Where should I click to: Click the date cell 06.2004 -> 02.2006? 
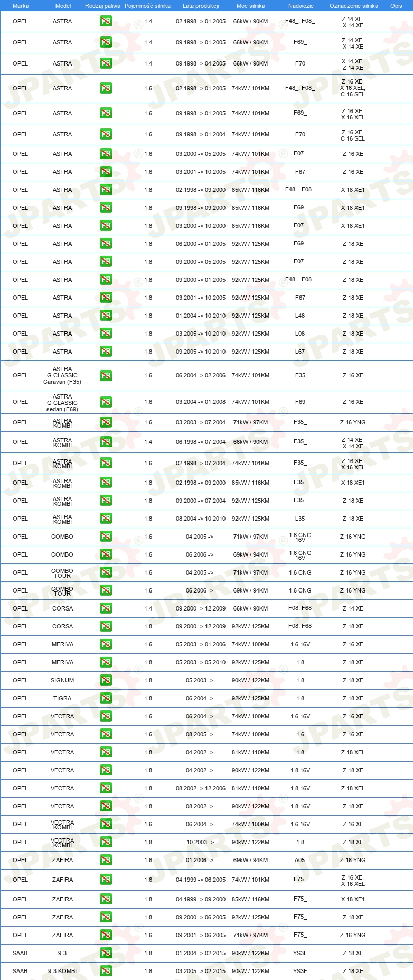pos(201,375)
